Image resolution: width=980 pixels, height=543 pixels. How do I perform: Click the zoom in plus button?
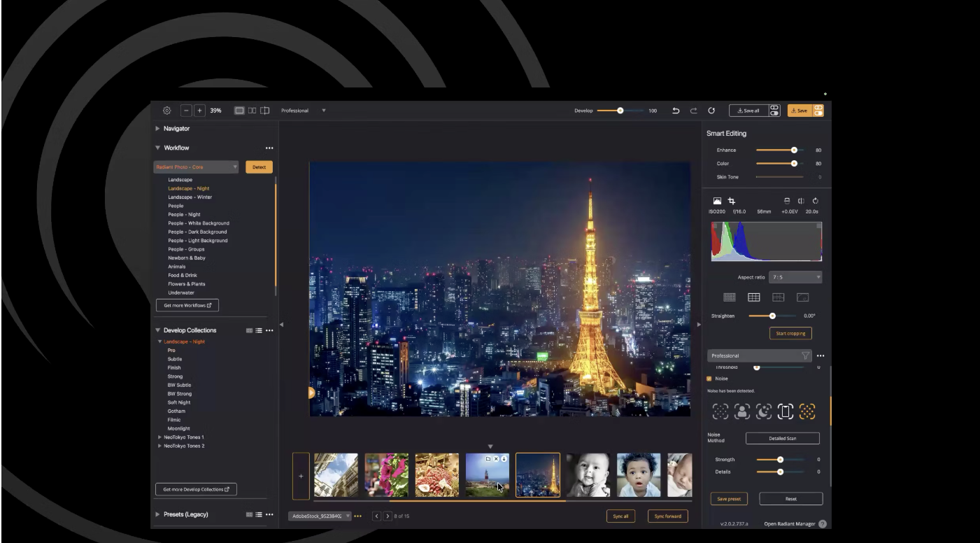click(199, 111)
